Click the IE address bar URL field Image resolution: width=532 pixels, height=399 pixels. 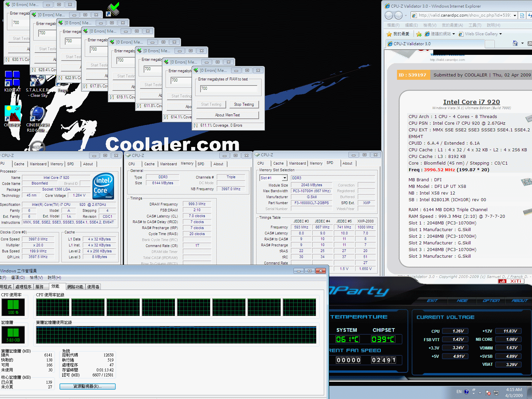pos(465,15)
